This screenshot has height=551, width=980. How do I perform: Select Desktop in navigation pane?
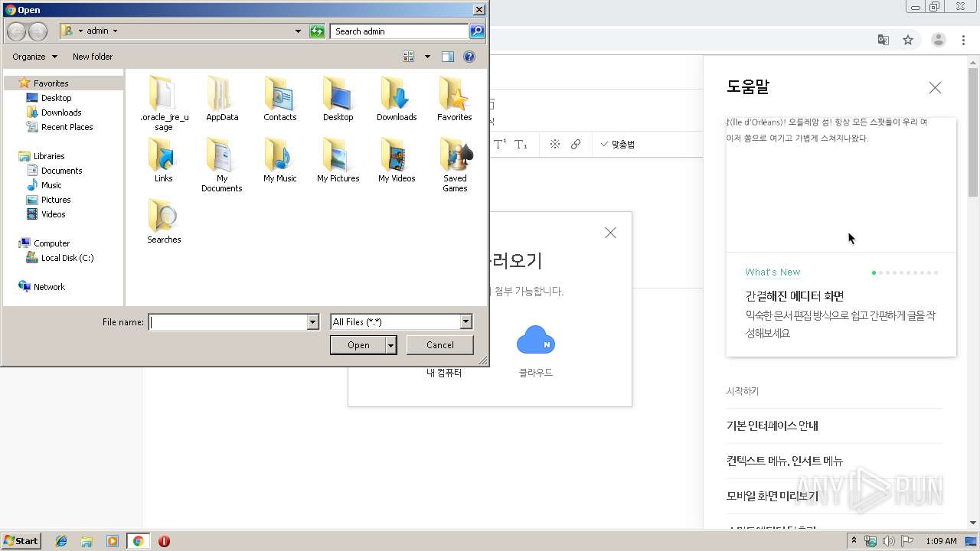tap(56, 98)
